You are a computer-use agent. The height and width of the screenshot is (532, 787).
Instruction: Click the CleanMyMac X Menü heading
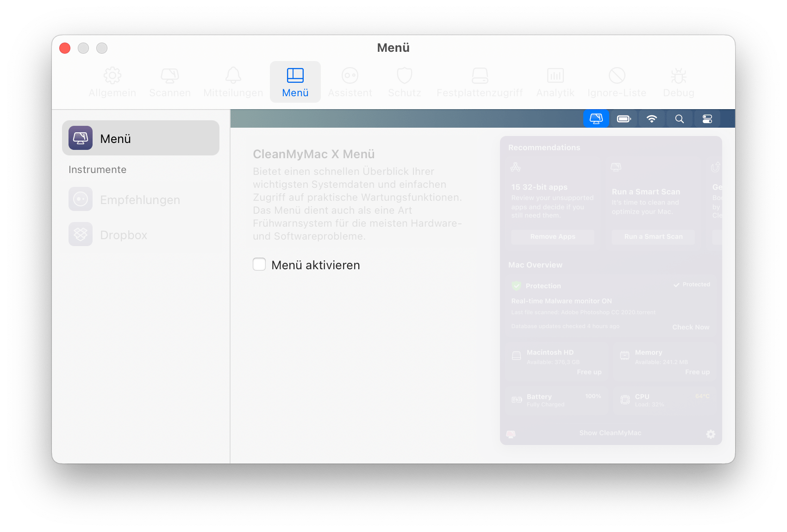313,154
